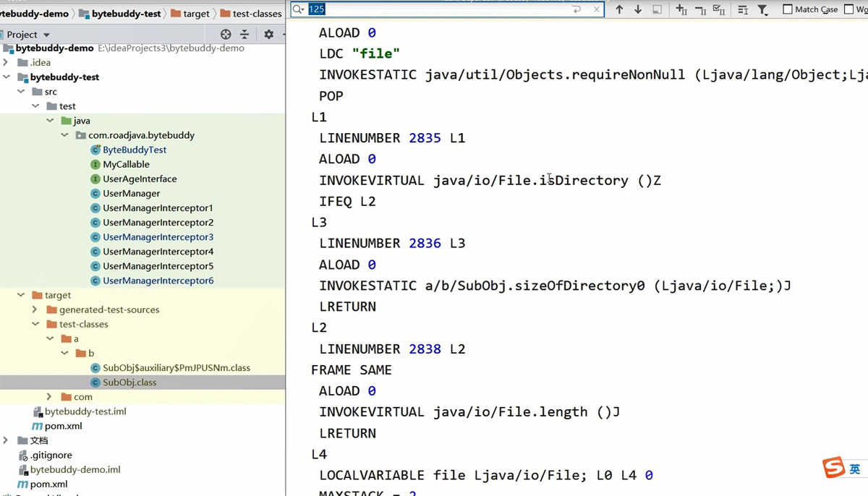Collapse the test folder
This screenshot has height=496, width=868.
(x=35, y=106)
